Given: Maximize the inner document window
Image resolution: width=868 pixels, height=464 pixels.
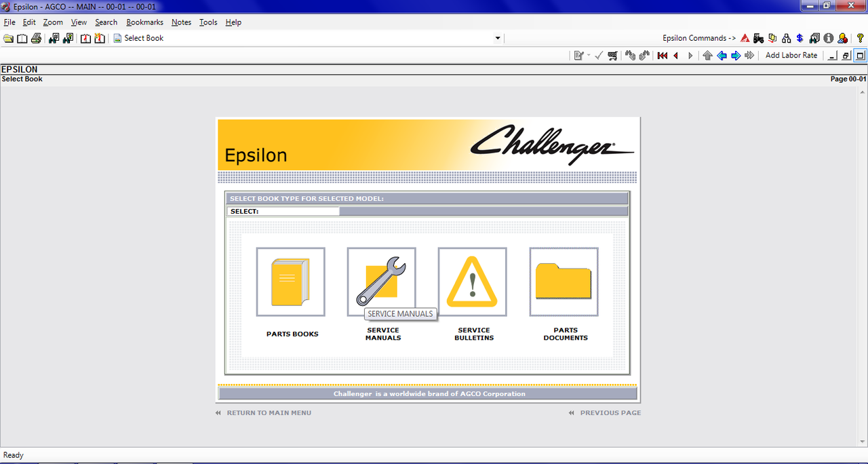Looking at the screenshot, I should tap(861, 56).
